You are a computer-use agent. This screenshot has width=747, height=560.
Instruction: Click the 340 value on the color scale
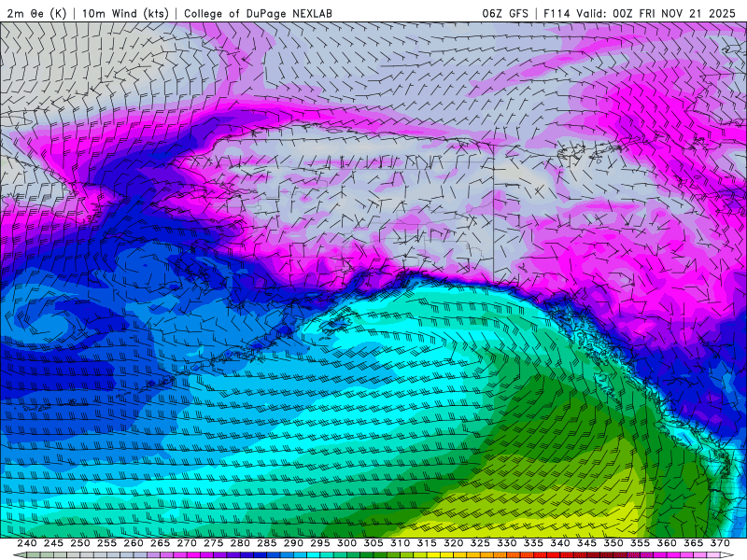[560, 543]
